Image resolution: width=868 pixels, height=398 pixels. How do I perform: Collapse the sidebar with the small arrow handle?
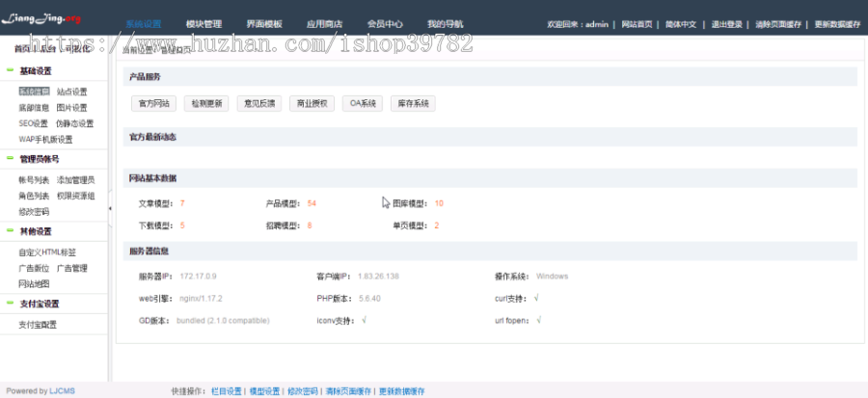(110, 208)
